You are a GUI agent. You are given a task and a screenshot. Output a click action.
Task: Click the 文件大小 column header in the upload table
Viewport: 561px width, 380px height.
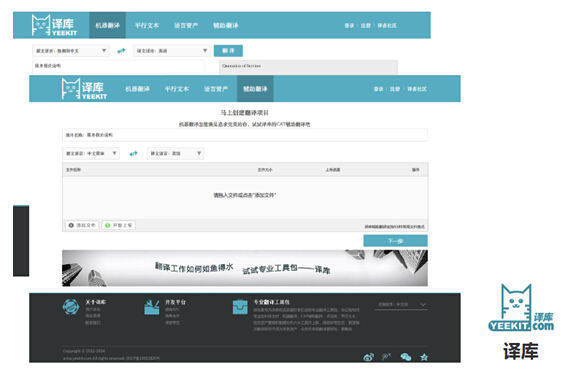click(265, 170)
